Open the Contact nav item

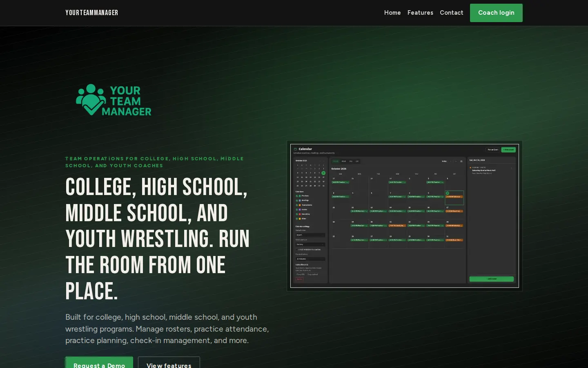point(451,13)
